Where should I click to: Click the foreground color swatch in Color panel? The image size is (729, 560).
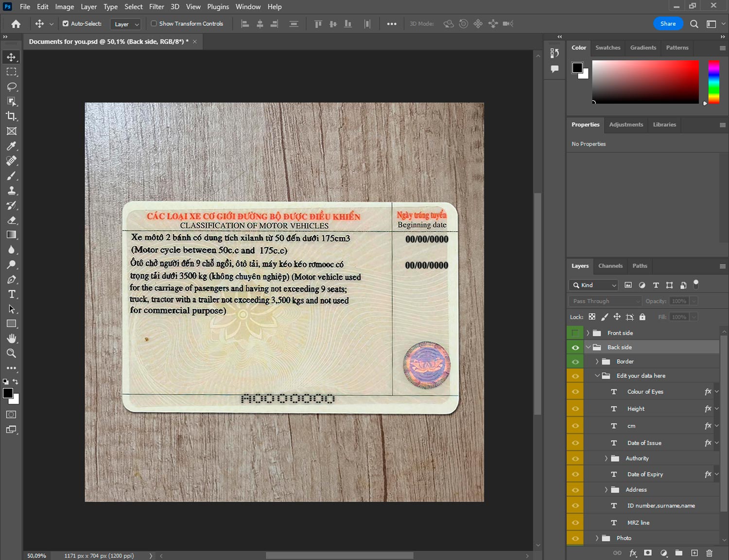tap(577, 68)
